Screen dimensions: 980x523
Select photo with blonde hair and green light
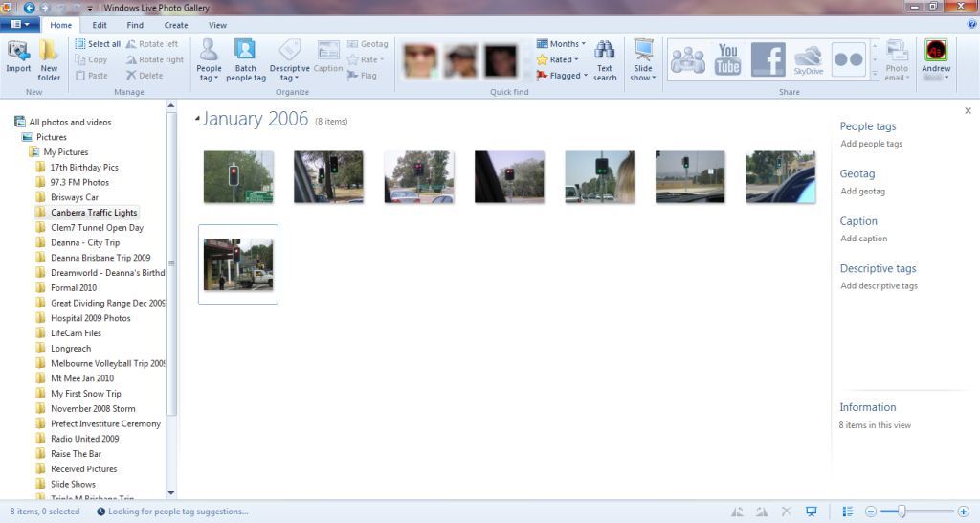(599, 177)
